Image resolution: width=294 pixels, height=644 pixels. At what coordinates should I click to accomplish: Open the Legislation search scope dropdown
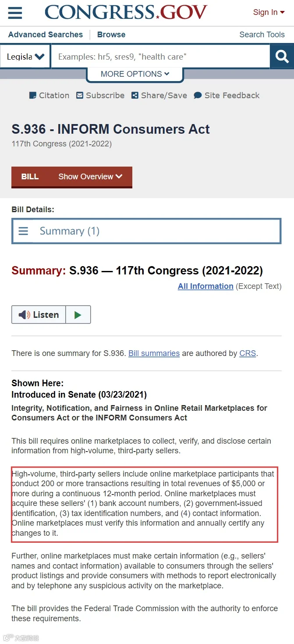(25, 57)
